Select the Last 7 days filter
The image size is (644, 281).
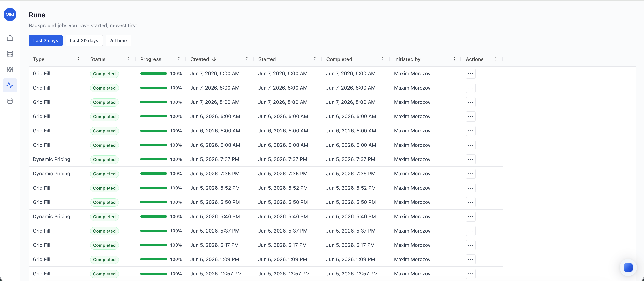click(45, 40)
